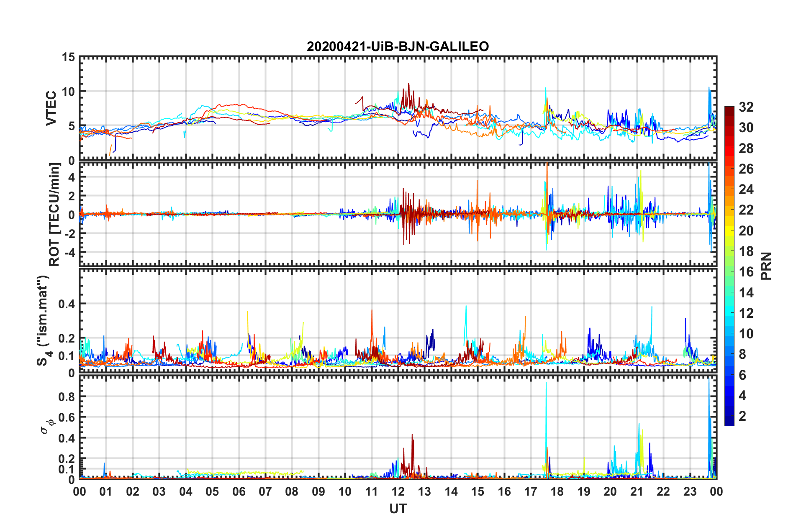Click colorbar tick label 2
The image size is (796, 532).
pos(742,416)
